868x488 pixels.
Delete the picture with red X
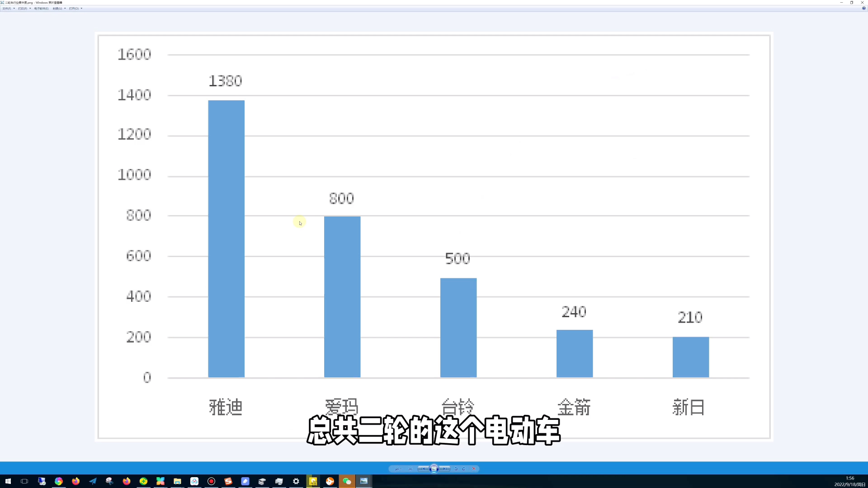click(474, 469)
